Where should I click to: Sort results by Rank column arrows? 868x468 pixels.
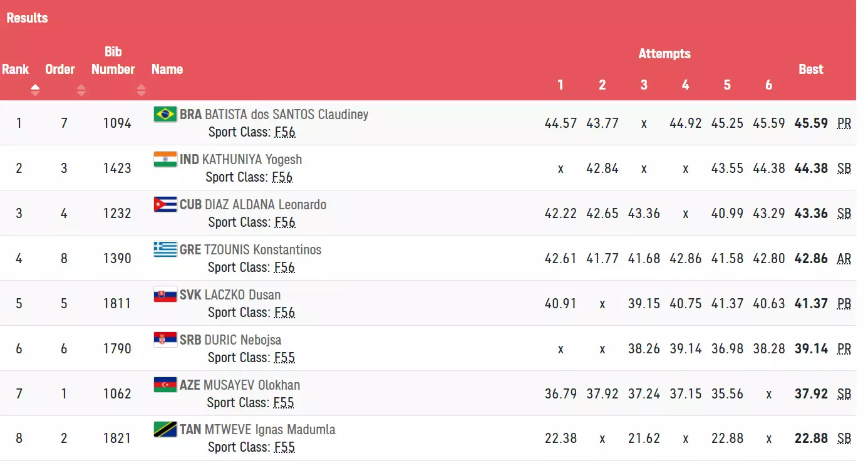click(x=35, y=91)
